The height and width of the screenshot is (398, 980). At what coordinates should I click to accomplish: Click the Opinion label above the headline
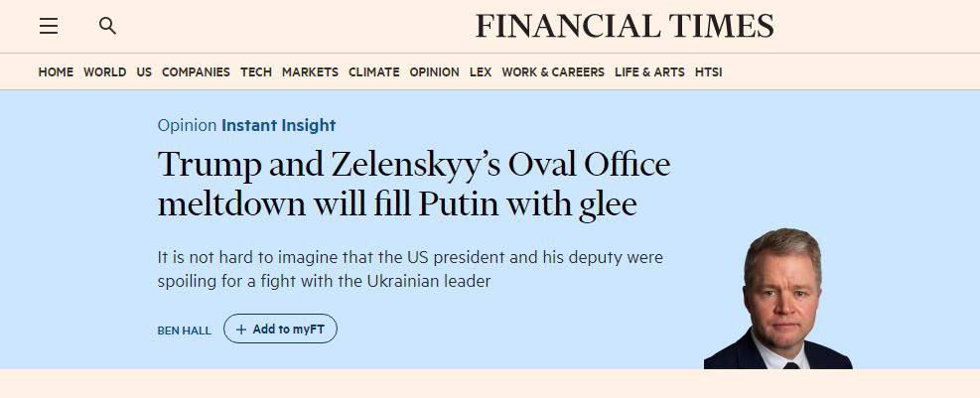pyautogui.click(x=187, y=125)
